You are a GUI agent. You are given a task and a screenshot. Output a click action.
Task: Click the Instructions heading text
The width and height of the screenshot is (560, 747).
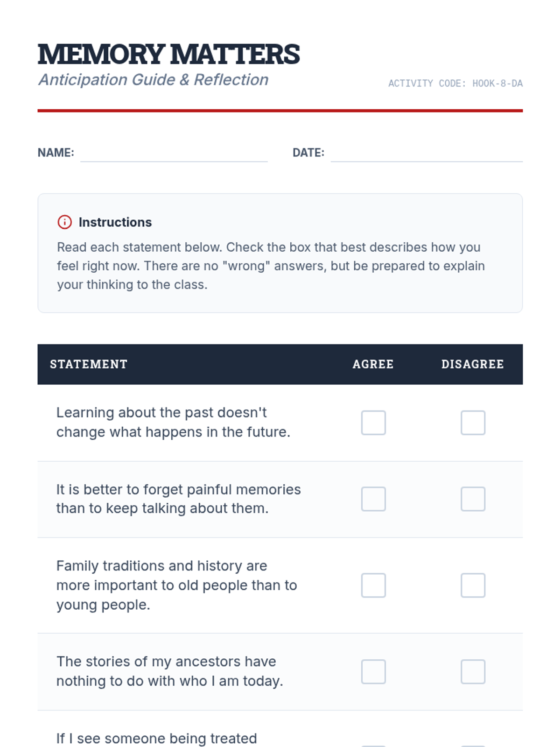(x=115, y=222)
